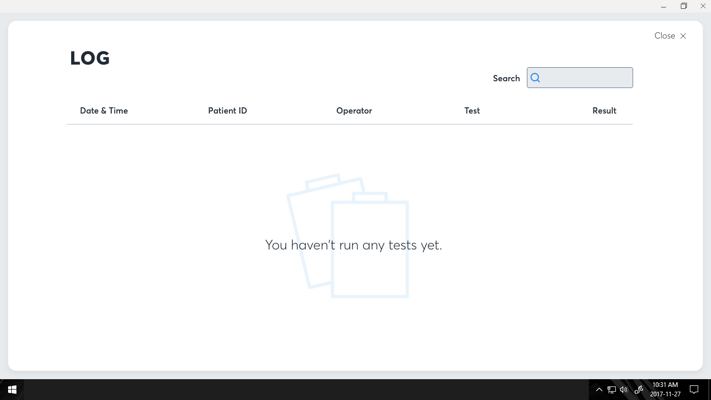Sort by the Date & Time column
This screenshot has height=400, width=711.
pyautogui.click(x=104, y=111)
